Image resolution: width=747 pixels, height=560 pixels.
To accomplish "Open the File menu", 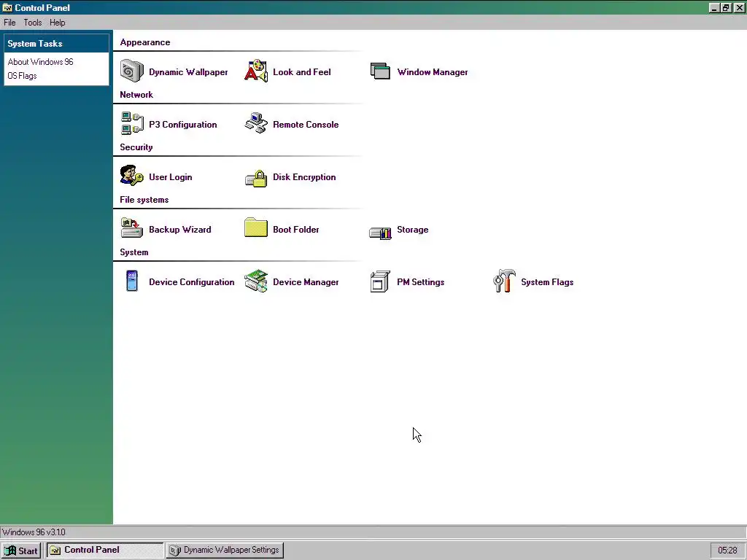I will (x=9, y=23).
